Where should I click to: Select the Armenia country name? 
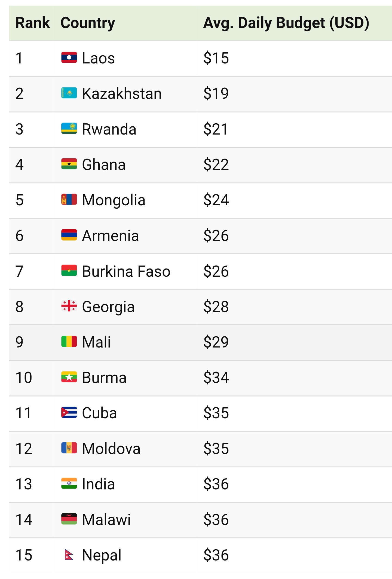tap(110, 236)
